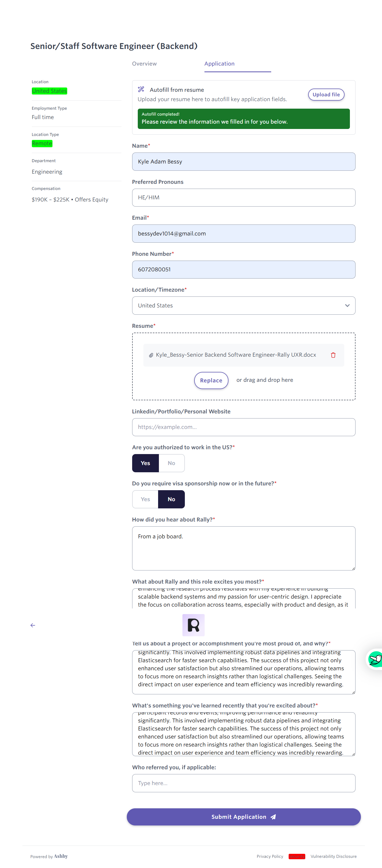Choose Yes for visa sponsorship requirement
The width and height of the screenshot is (382, 868).
[x=145, y=499]
